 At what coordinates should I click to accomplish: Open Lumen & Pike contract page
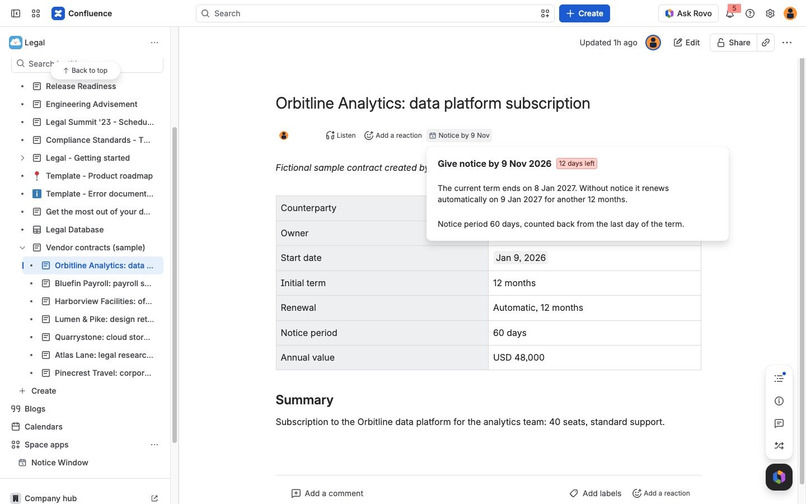(104, 319)
